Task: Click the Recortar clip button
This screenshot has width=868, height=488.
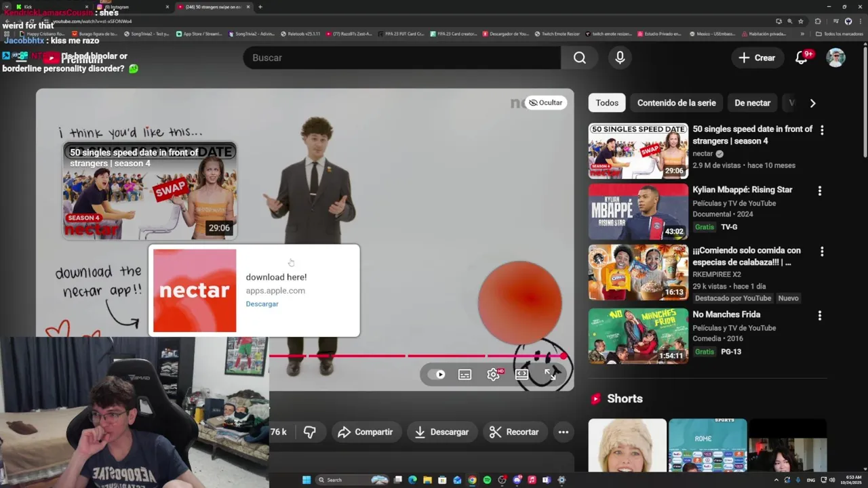Action: point(514,432)
